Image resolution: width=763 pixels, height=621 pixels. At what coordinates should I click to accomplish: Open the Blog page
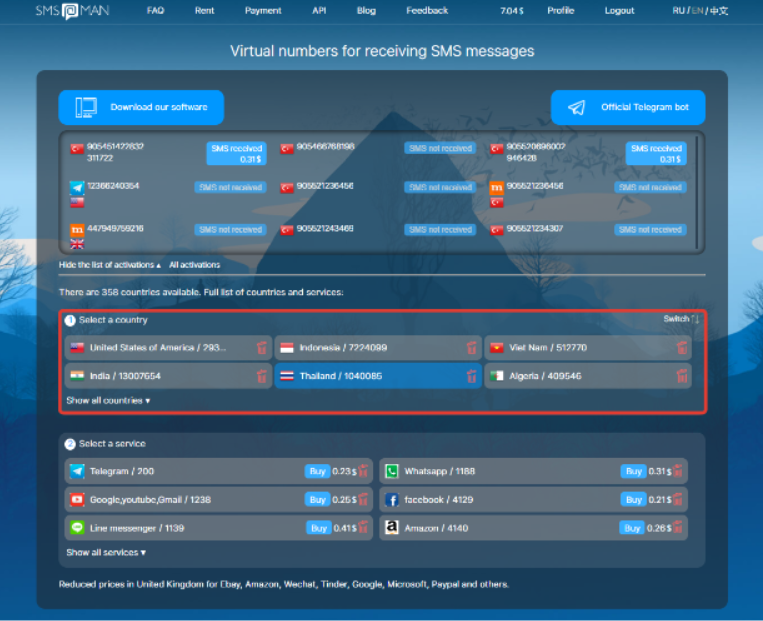(366, 11)
